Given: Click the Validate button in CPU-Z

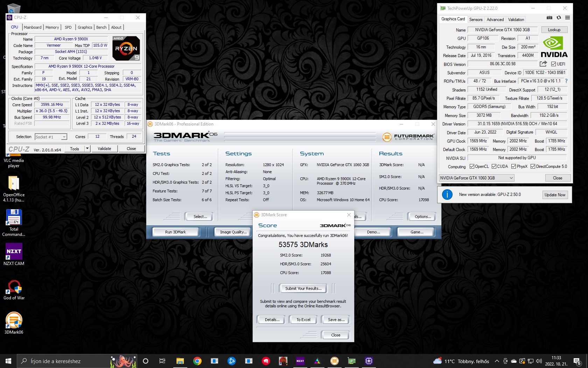Looking at the screenshot, I should [104, 149].
